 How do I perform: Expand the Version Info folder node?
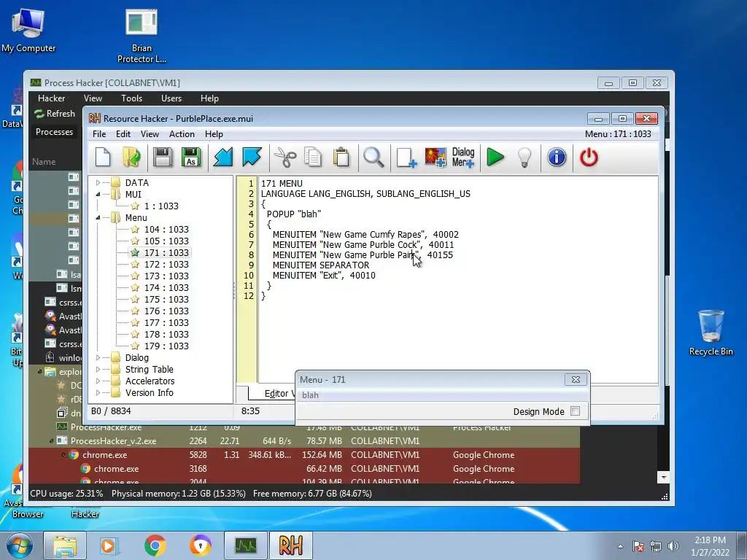(x=98, y=393)
